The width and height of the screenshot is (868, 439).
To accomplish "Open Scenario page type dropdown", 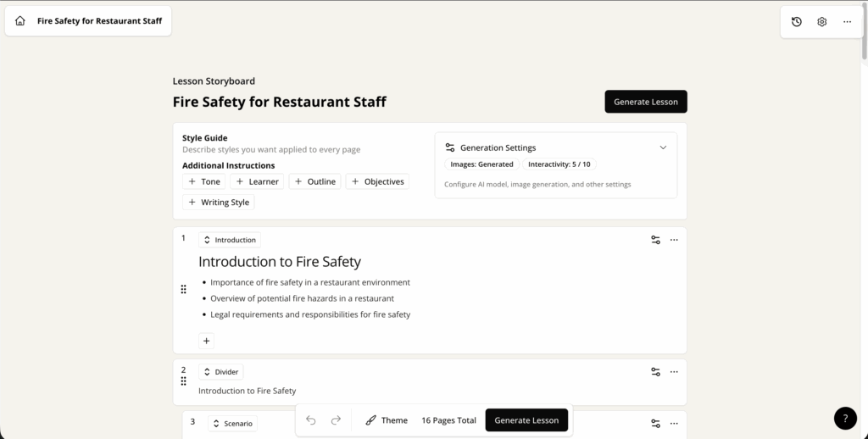I will (233, 423).
